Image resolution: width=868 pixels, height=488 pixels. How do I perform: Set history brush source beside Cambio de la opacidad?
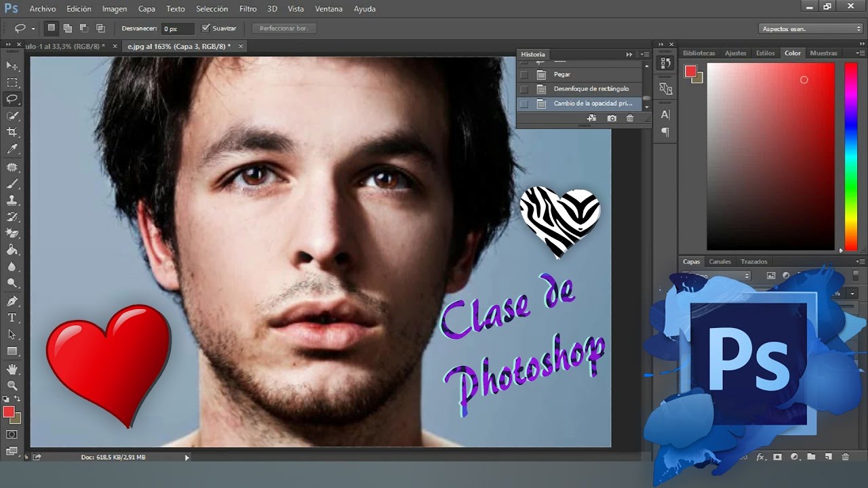coord(524,104)
